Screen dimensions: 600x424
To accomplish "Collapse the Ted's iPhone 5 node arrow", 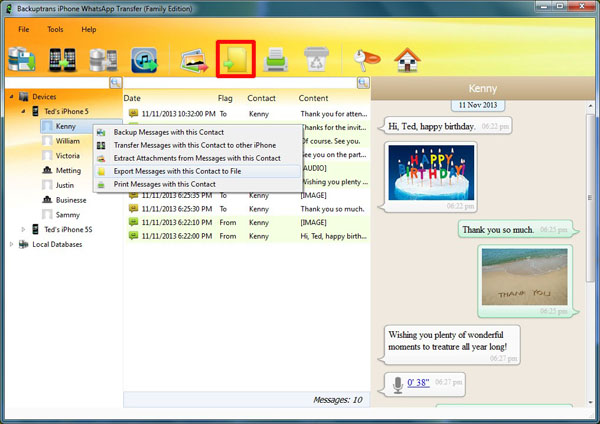I will (x=23, y=111).
